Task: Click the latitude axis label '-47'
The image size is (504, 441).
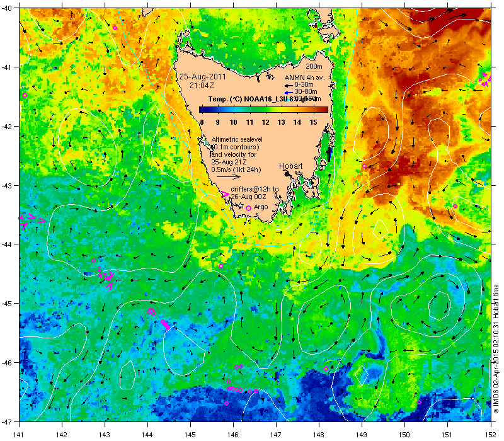Action: click(6, 421)
